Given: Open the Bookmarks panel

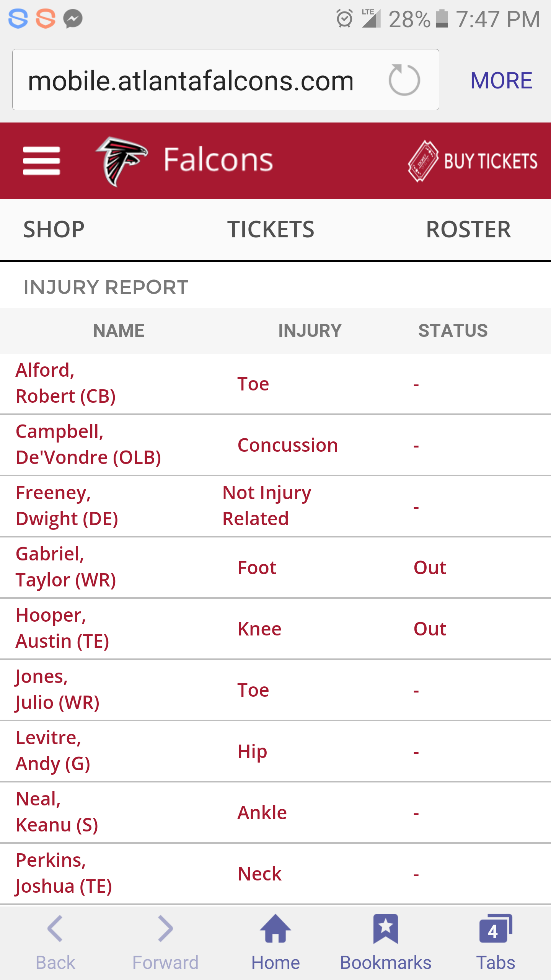Looking at the screenshot, I should tap(386, 942).
